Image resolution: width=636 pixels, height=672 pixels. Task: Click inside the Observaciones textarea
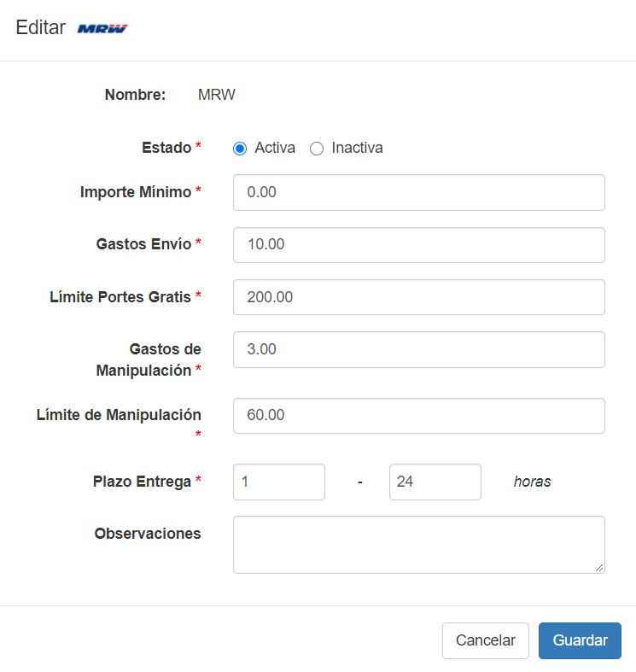coord(418,544)
